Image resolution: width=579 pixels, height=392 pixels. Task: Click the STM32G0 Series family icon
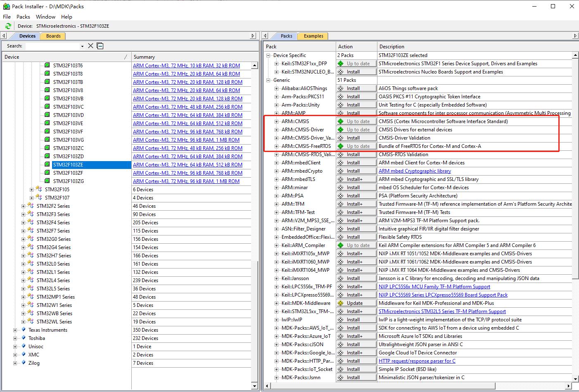coord(31,239)
